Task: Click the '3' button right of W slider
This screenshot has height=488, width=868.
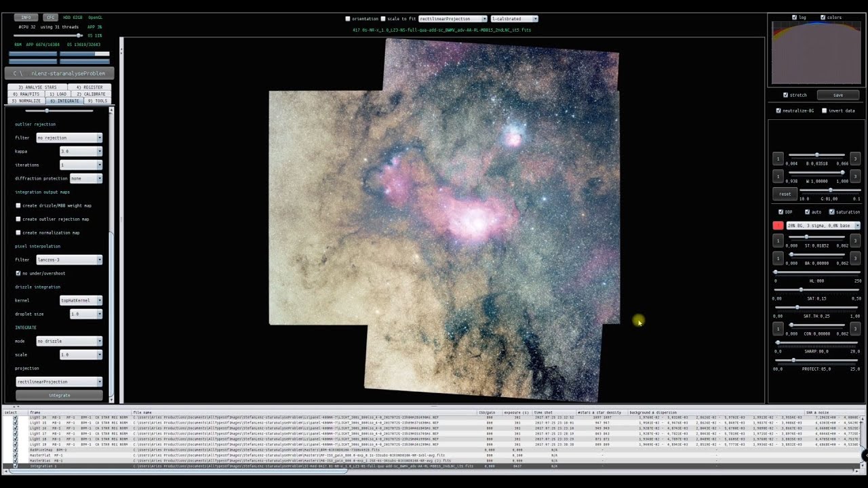Action: point(855,176)
